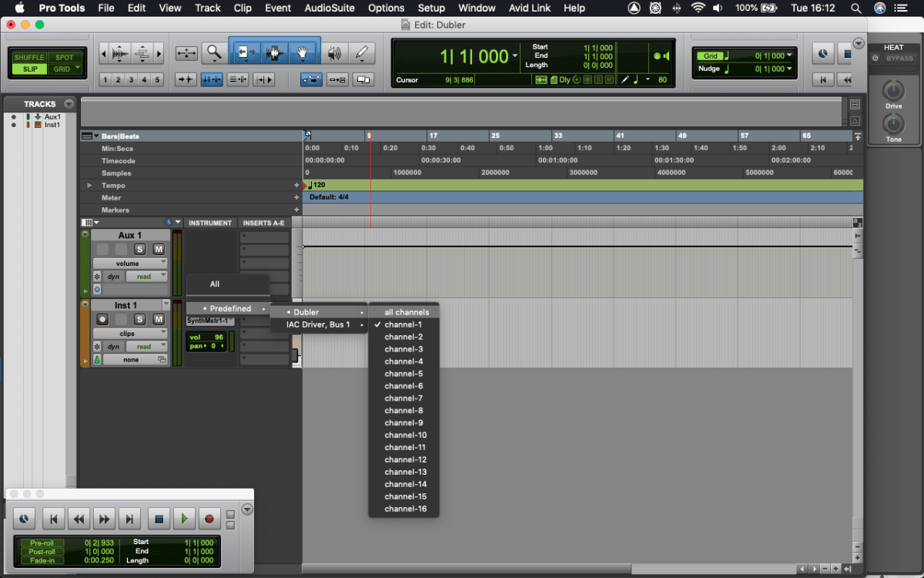Select the Zoomer magnifier tool
This screenshot has width=924, height=578.
click(x=215, y=53)
